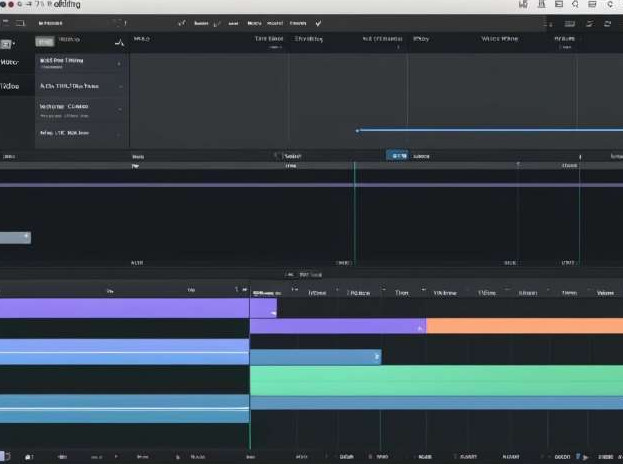Click the small camera-like icon in bottom-left status bar
Screen dimensions: 623x464
tap(29, 457)
